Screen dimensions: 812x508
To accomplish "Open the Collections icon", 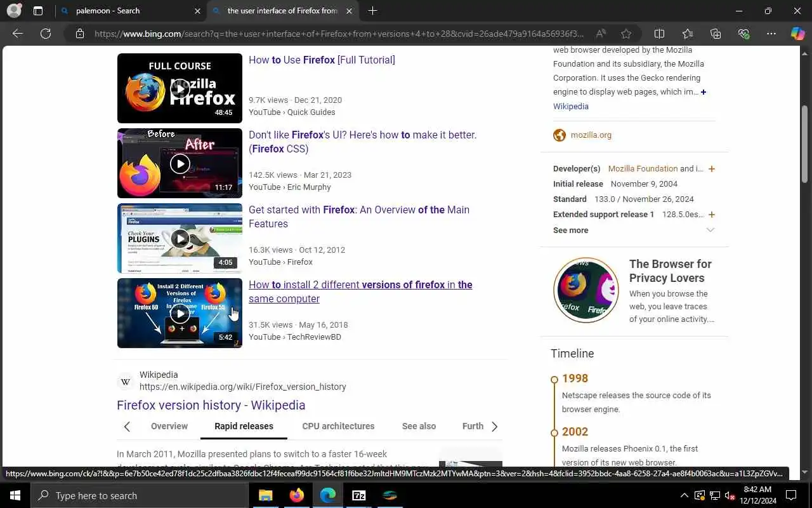I will pyautogui.click(x=716, y=34).
